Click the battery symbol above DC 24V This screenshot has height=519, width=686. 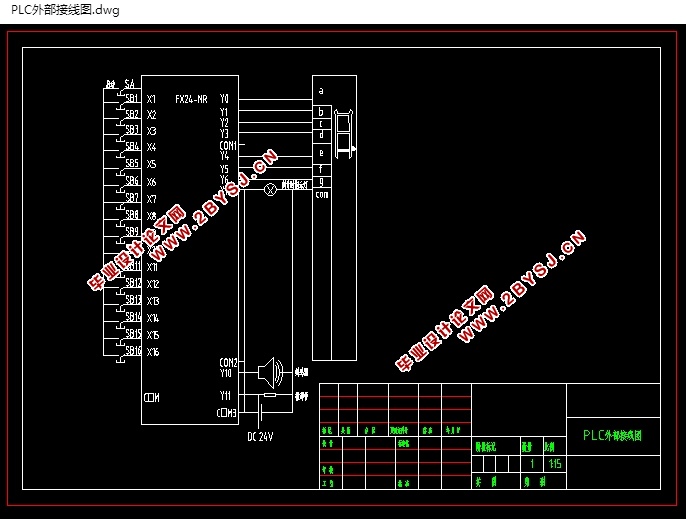pos(260,413)
